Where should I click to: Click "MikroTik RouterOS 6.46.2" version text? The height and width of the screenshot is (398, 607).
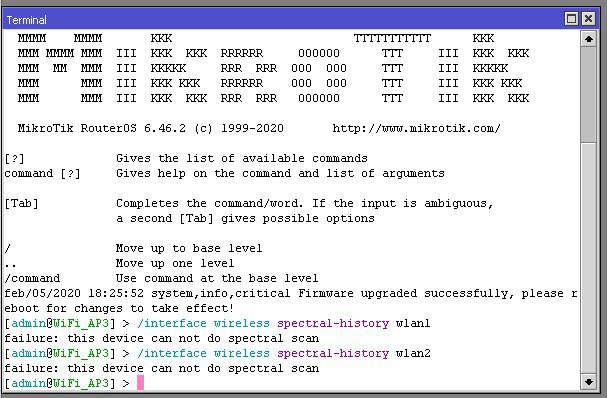tap(101, 129)
